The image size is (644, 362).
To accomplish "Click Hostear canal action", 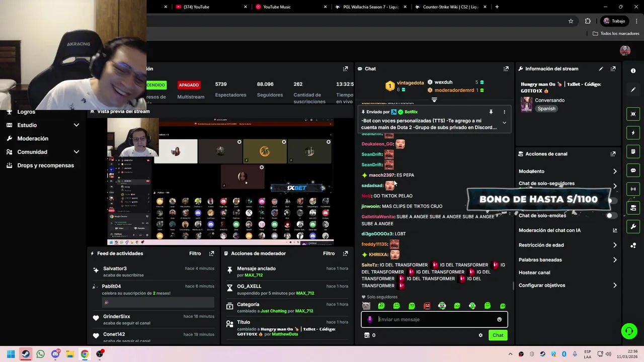I will 534,273.
